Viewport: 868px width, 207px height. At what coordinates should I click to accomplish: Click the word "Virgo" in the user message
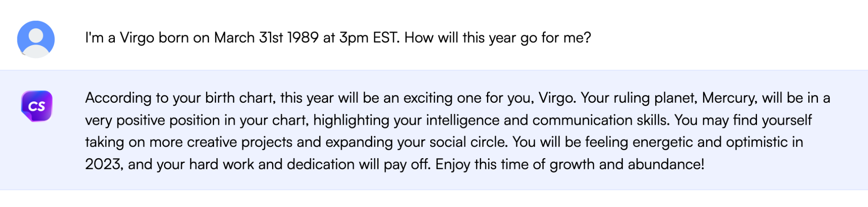click(137, 38)
